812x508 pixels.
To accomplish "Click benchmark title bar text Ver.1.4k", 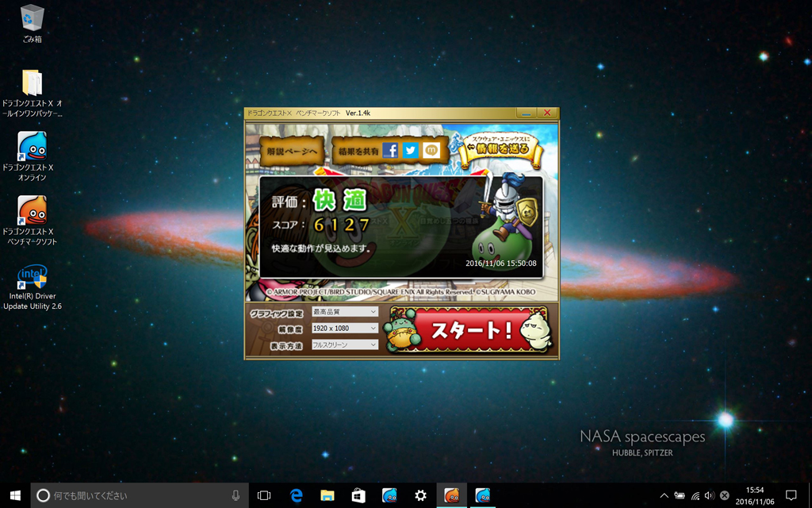I will (358, 113).
